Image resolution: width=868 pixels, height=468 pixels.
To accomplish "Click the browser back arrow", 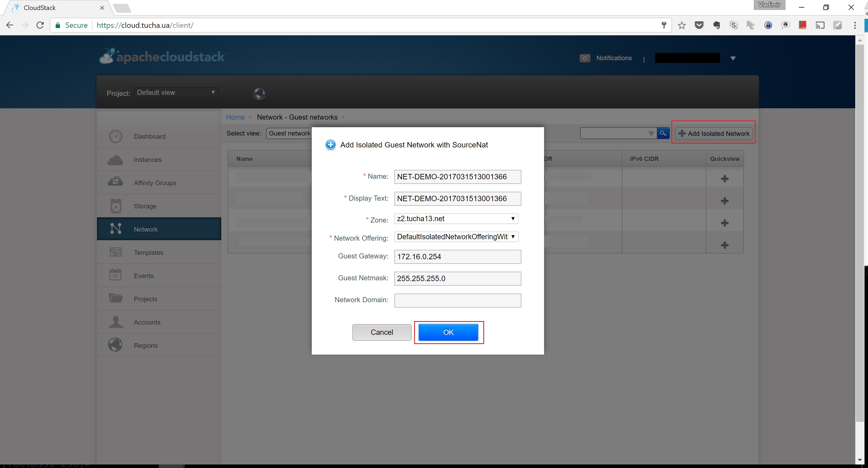I will click(x=9, y=25).
